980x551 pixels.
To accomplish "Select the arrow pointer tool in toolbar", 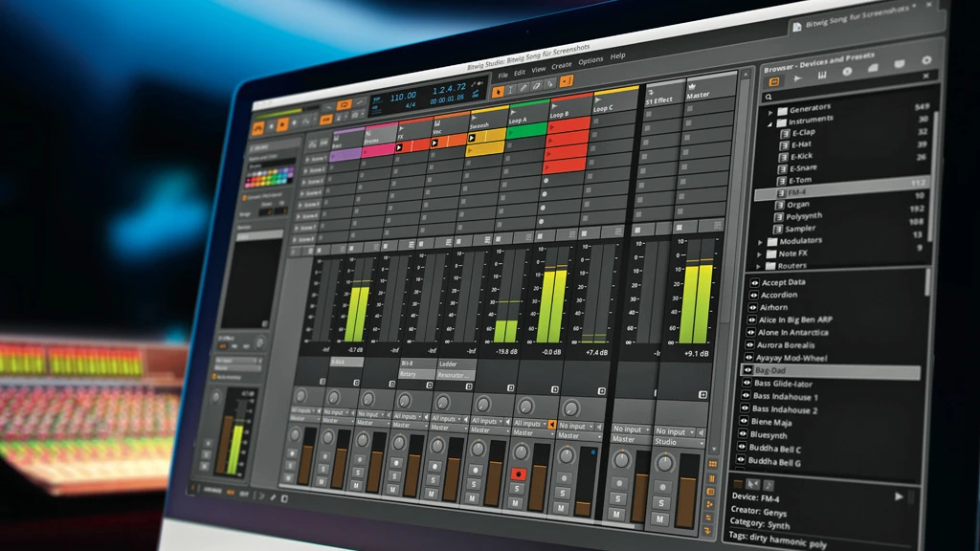I will (x=498, y=92).
